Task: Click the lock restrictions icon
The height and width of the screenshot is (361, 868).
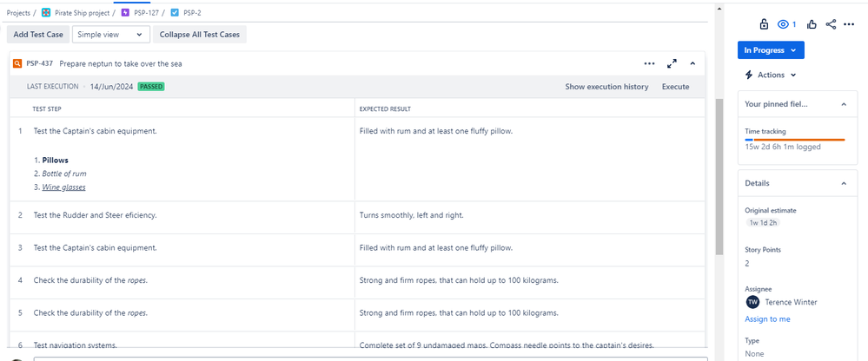Action: 764,24
